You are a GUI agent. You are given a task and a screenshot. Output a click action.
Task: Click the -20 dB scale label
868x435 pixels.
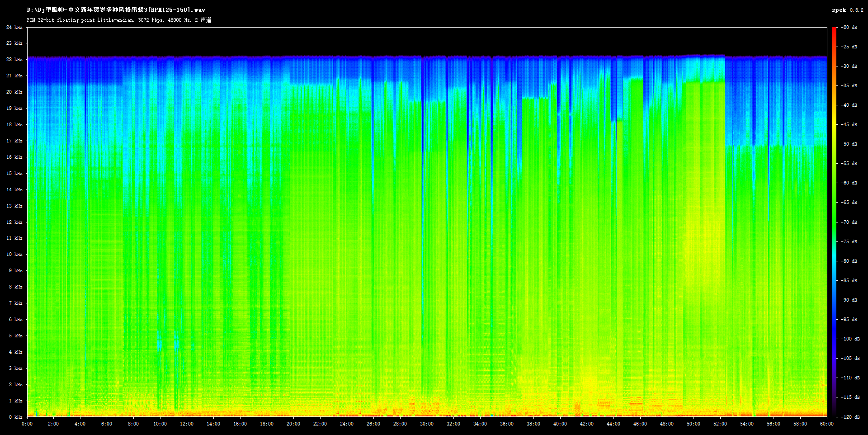point(849,28)
